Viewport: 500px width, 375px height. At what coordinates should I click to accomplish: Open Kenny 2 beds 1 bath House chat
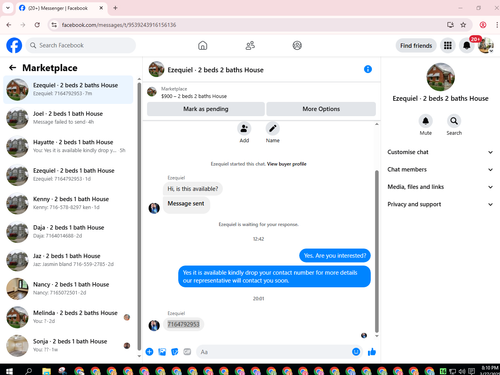(x=68, y=203)
